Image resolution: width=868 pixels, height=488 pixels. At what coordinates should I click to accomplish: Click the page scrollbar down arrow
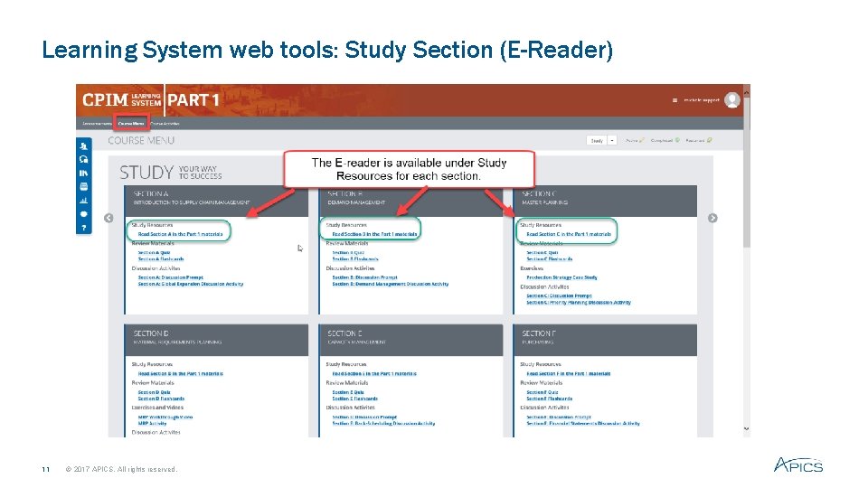(x=746, y=428)
